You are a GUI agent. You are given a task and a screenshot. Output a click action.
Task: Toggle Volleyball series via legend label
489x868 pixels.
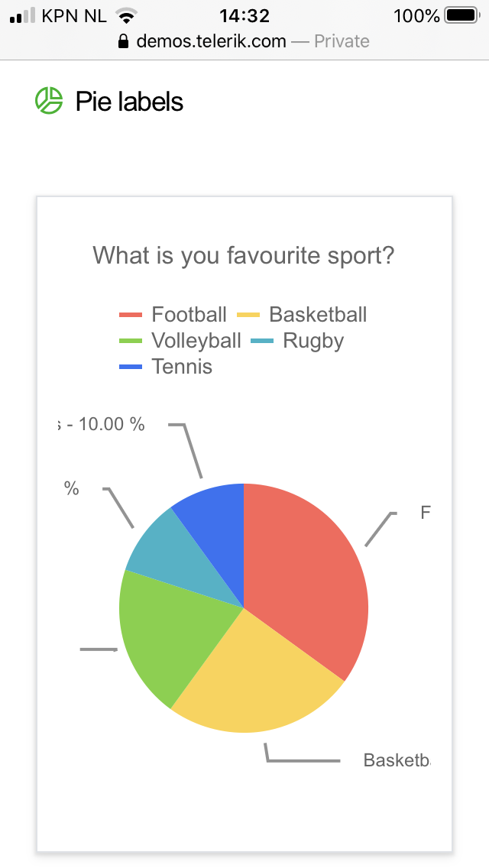click(x=196, y=341)
